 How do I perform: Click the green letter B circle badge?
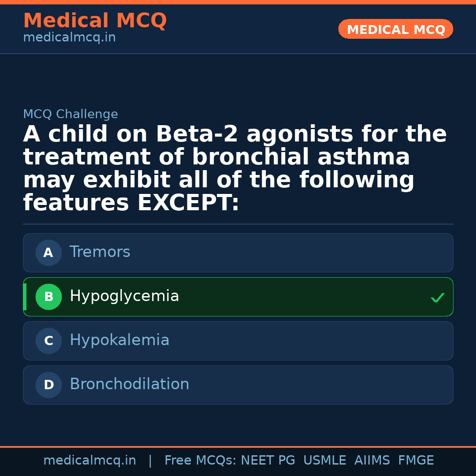pyautogui.click(x=48, y=297)
